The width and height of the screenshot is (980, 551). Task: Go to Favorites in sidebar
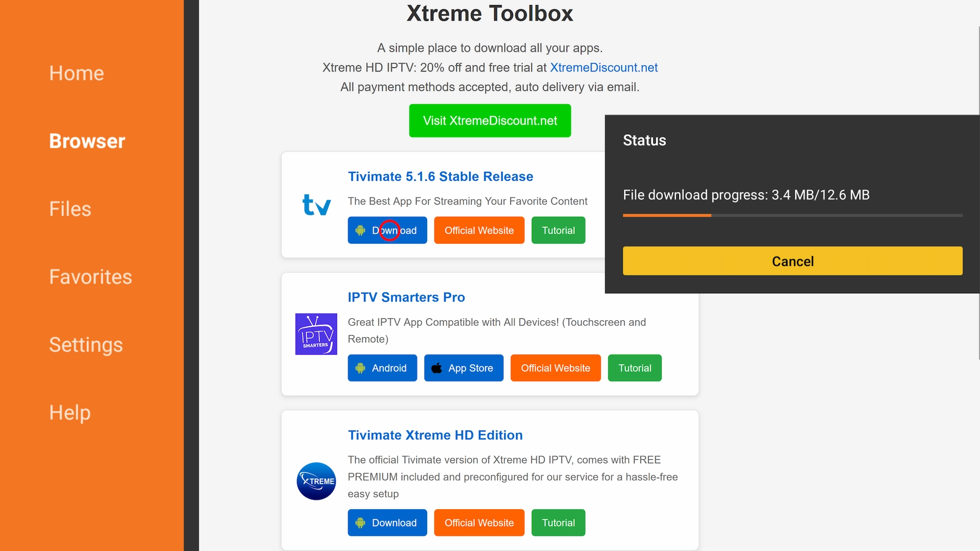pyautogui.click(x=90, y=277)
